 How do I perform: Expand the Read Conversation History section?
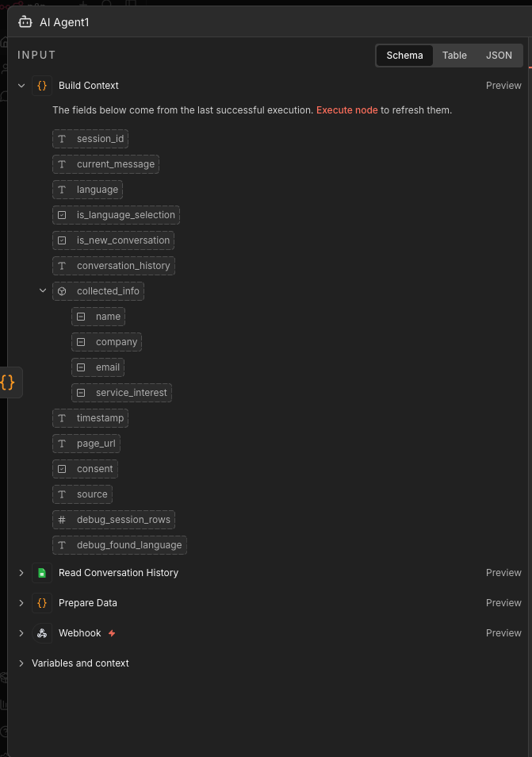(x=21, y=572)
